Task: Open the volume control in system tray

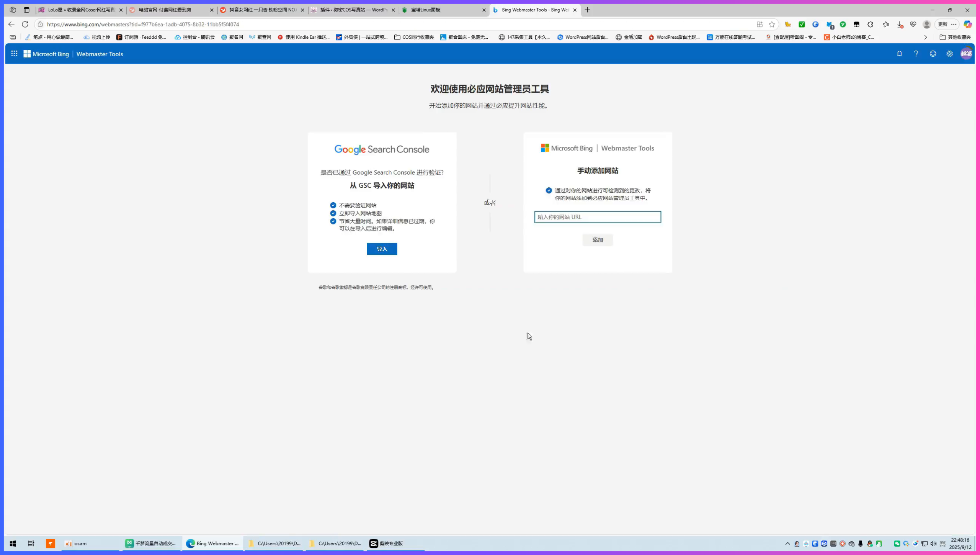Action: pos(933,544)
